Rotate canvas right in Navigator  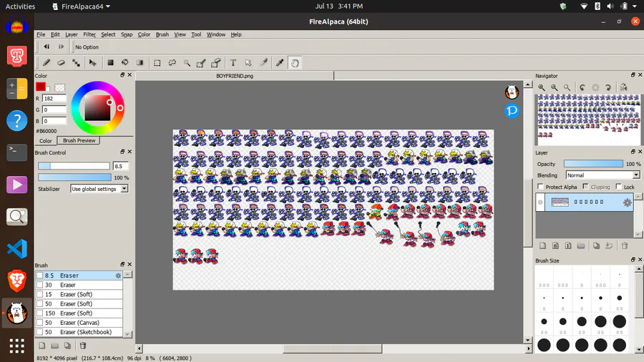coord(608,87)
